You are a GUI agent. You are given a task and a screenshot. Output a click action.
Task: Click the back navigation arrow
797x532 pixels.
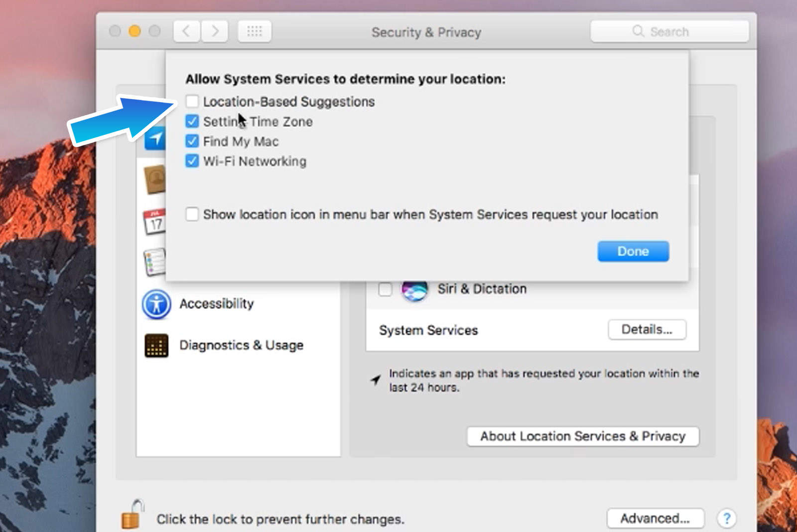point(187,32)
